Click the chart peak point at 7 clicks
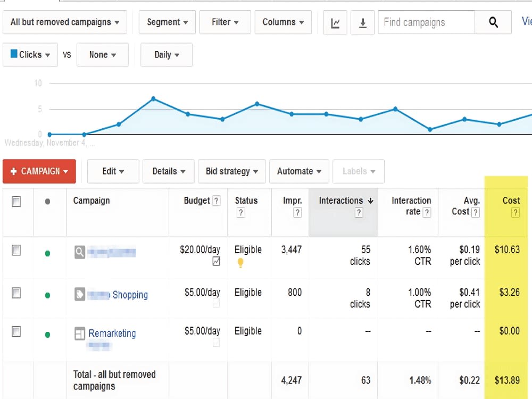Viewport: 532px width, 399px height. (153, 99)
